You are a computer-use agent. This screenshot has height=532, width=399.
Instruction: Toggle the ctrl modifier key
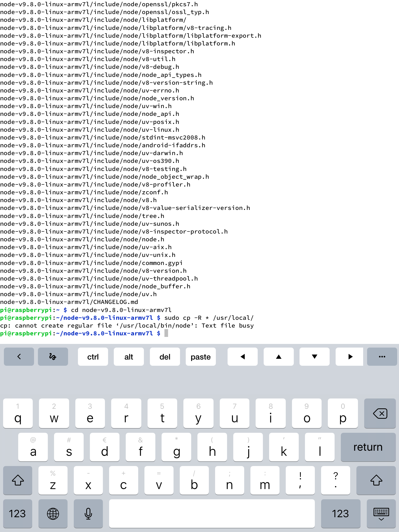click(x=93, y=357)
